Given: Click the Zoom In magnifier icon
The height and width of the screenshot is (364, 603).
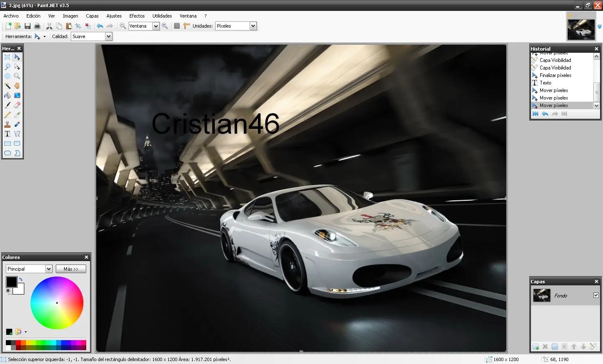Looking at the screenshot, I should [x=165, y=26].
